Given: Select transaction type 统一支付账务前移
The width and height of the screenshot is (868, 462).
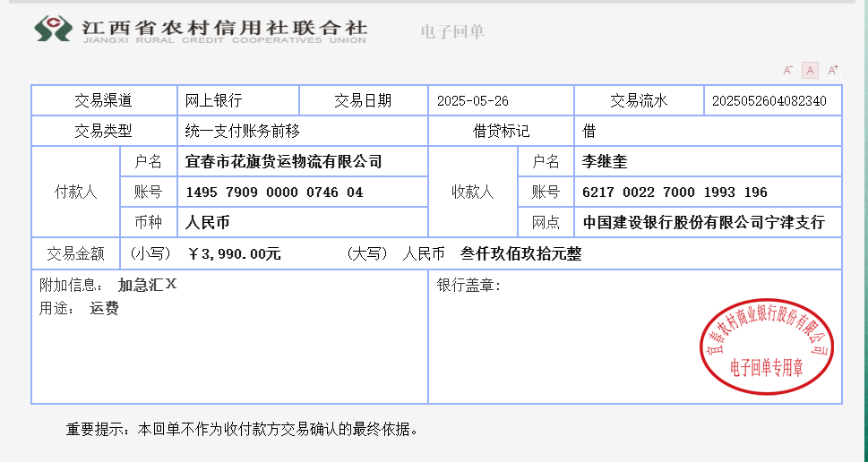Looking at the screenshot, I should [243, 131].
